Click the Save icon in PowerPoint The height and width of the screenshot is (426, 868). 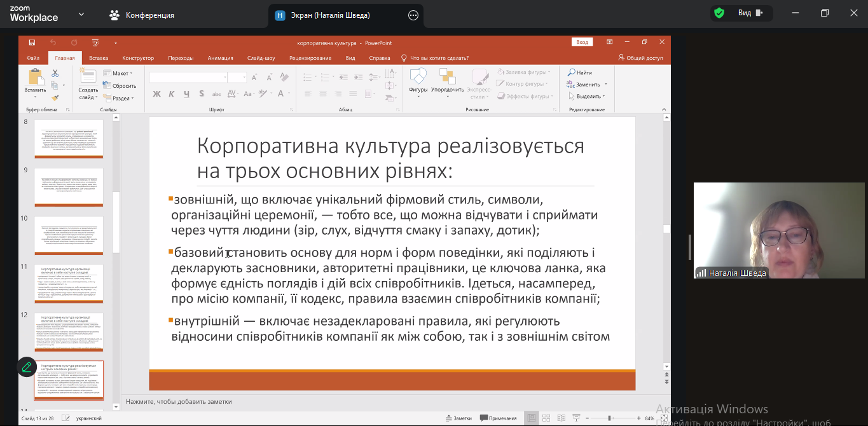click(x=31, y=43)
